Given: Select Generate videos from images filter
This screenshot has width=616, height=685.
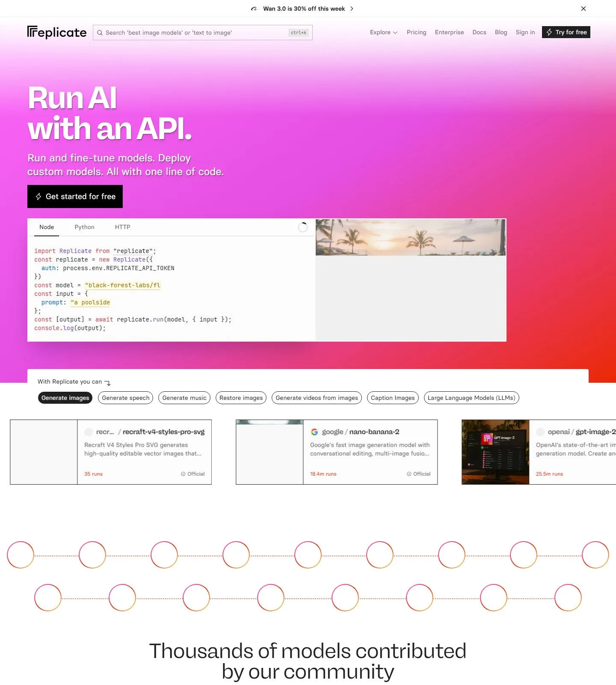Looking at the screenshot, I should (317, 398).
